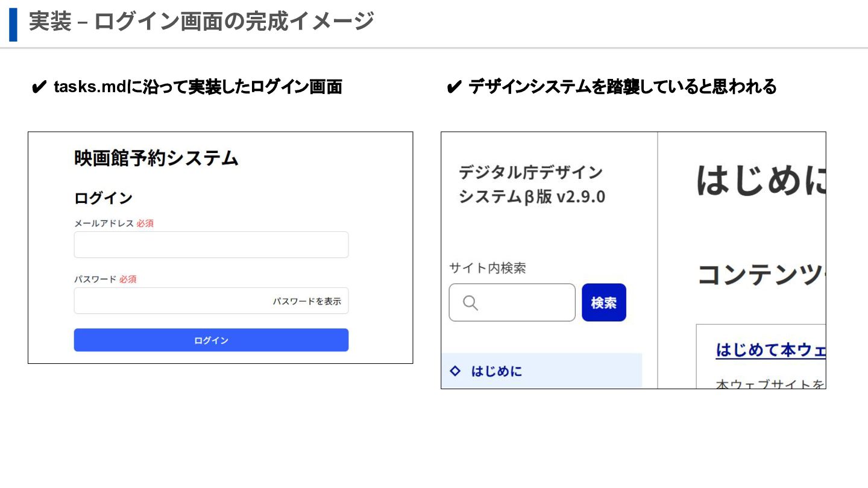Click the red 必須 label next to メールアドレス

point(145,224)
